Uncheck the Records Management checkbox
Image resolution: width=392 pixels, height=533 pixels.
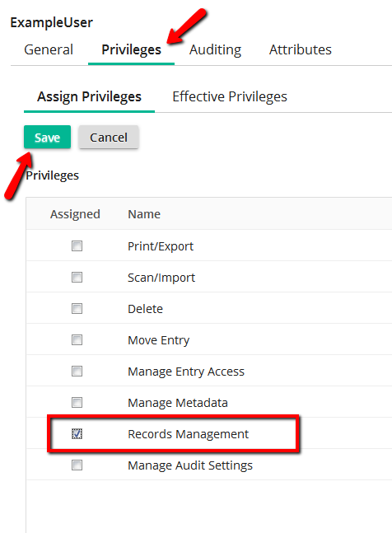77,433
